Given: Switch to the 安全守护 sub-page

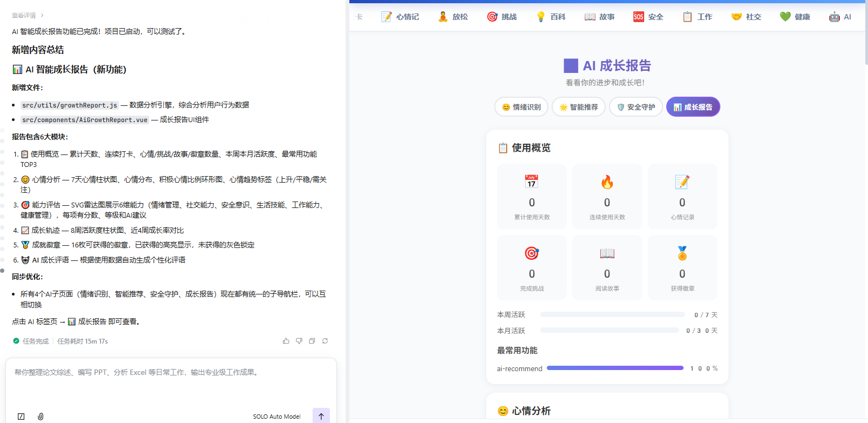Looking at the screenshot, I should [x=636, y=107].
